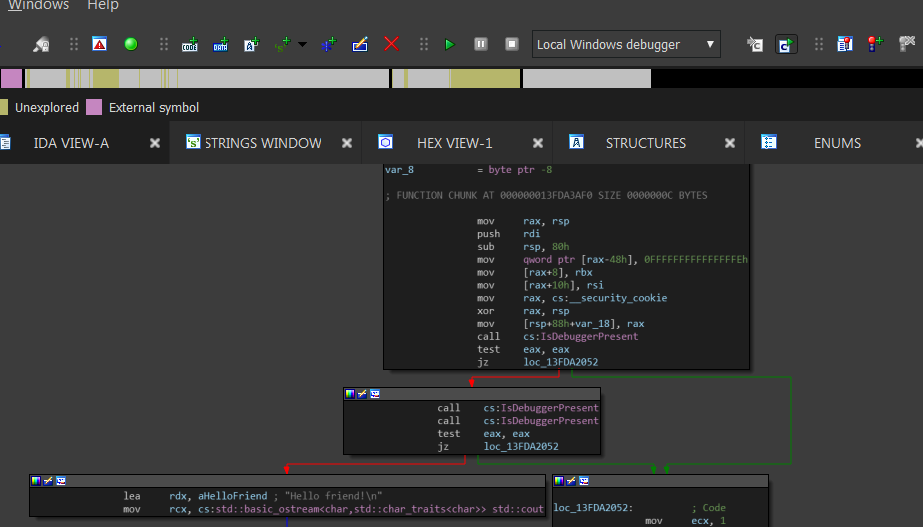
Task: Click the var_8 variable name
Action: click(399, 170)
